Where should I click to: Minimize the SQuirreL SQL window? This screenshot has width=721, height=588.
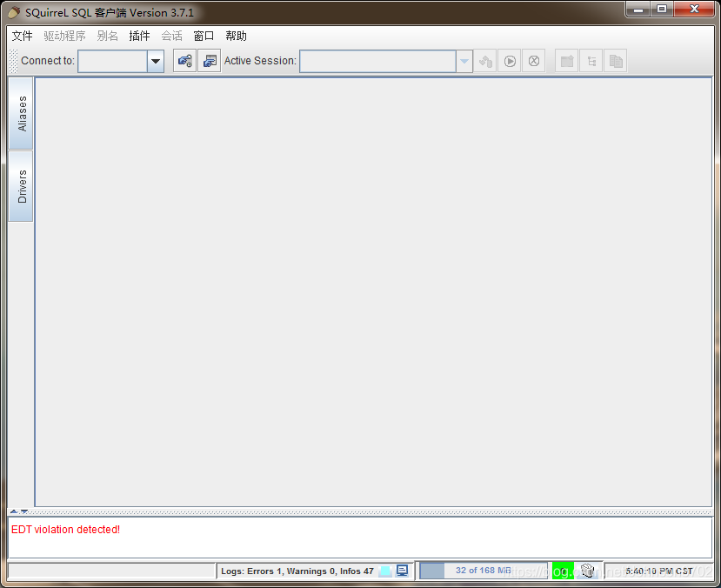638,10
